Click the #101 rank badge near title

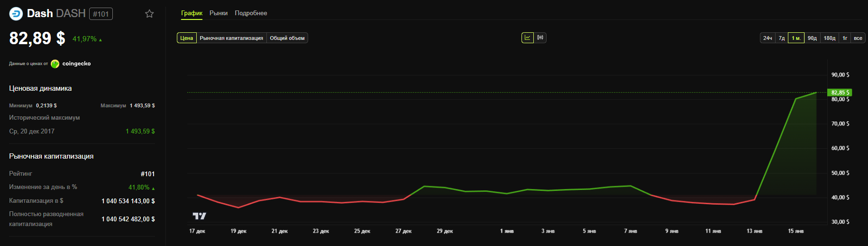tap(101, 14)
